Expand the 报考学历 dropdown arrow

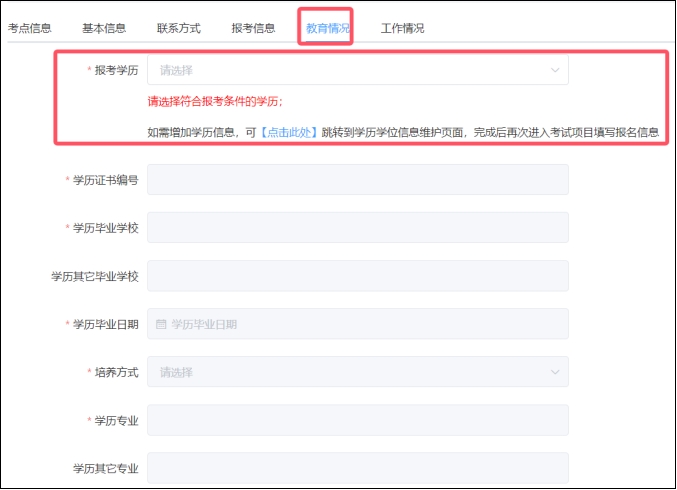pyautogui.click(x=555, y=70)
